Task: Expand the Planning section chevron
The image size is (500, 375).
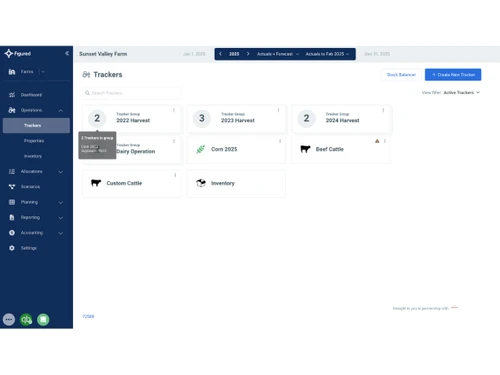Action: (x=61, y=202)
